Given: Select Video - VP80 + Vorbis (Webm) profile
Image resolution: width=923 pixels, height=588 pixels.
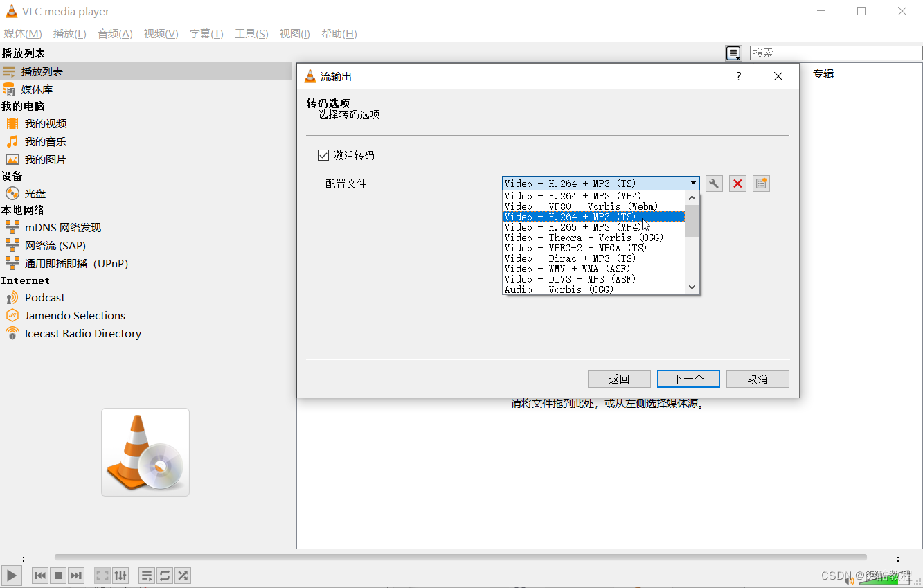Looking at the screenshot, I should (593, 206).
